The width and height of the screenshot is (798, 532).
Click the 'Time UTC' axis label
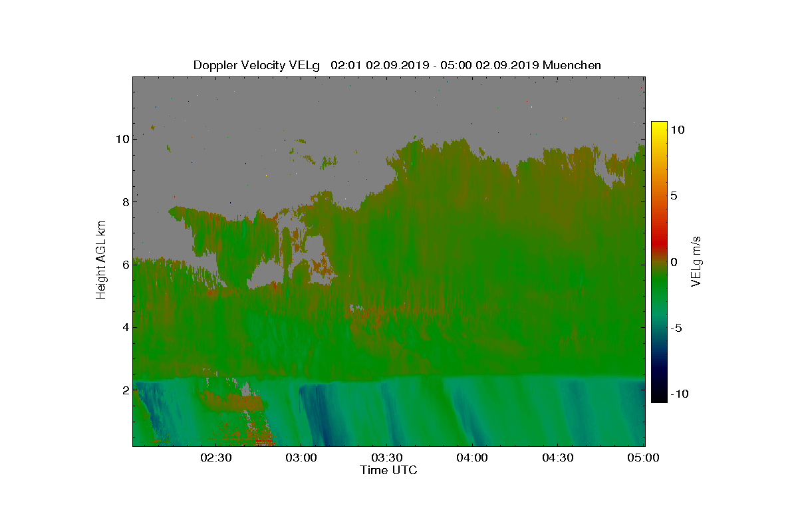(389, 470)
